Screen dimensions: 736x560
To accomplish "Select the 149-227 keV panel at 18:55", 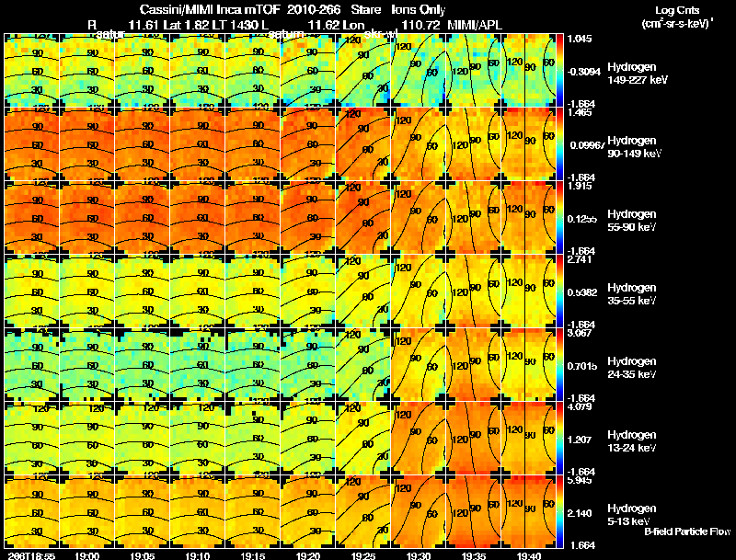I will 31,71.
